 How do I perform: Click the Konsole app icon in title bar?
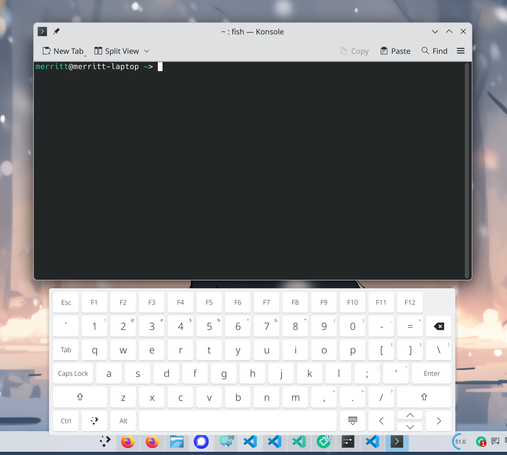[x=42, y=32]
